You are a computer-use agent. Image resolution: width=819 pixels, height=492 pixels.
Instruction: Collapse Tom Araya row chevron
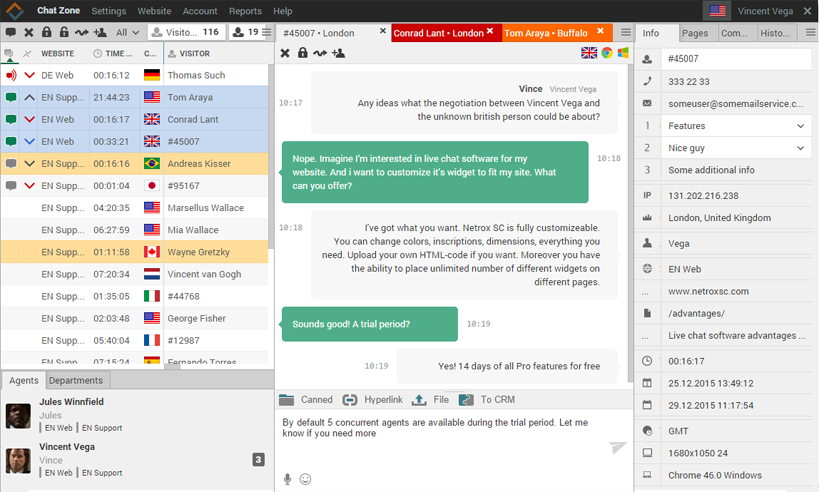pyautogui.click(x=29, y=97)
